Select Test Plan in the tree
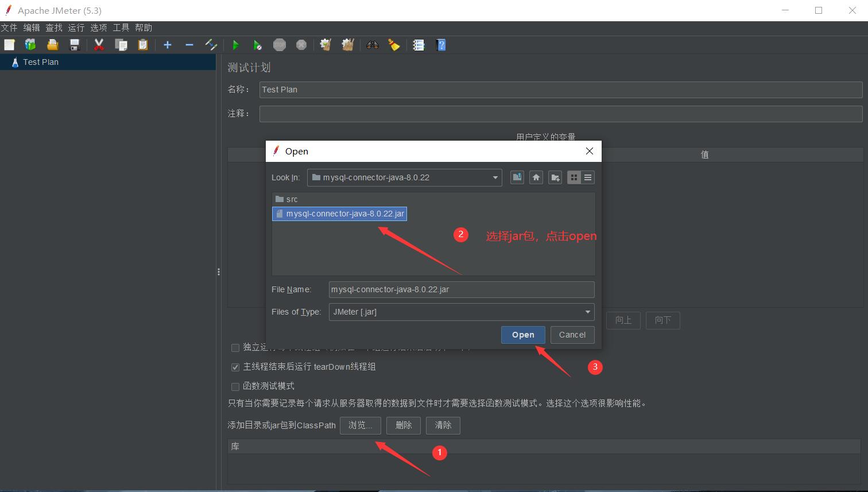The image size is (868, 492). tap(41, 62)
